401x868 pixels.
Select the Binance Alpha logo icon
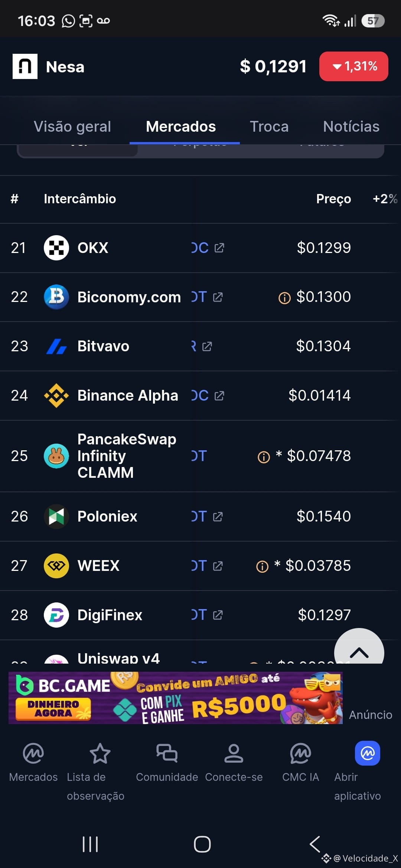coord(56,395)
